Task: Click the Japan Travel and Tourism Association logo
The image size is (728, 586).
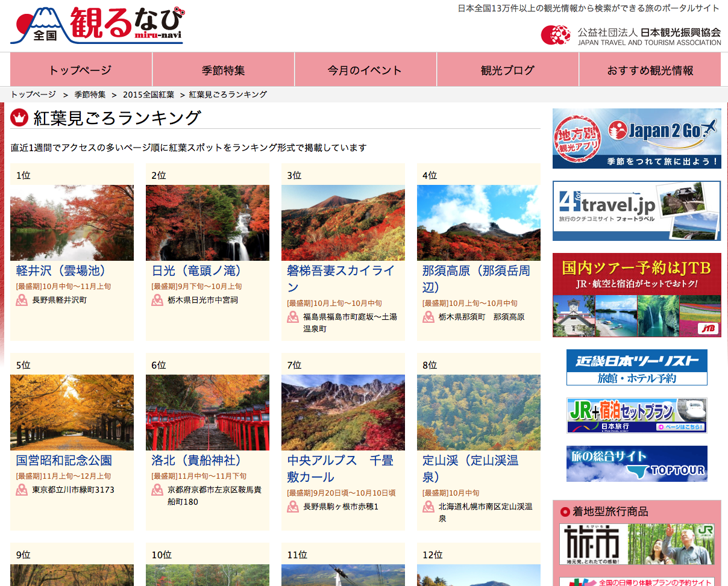Action: [x=630, y=35]
